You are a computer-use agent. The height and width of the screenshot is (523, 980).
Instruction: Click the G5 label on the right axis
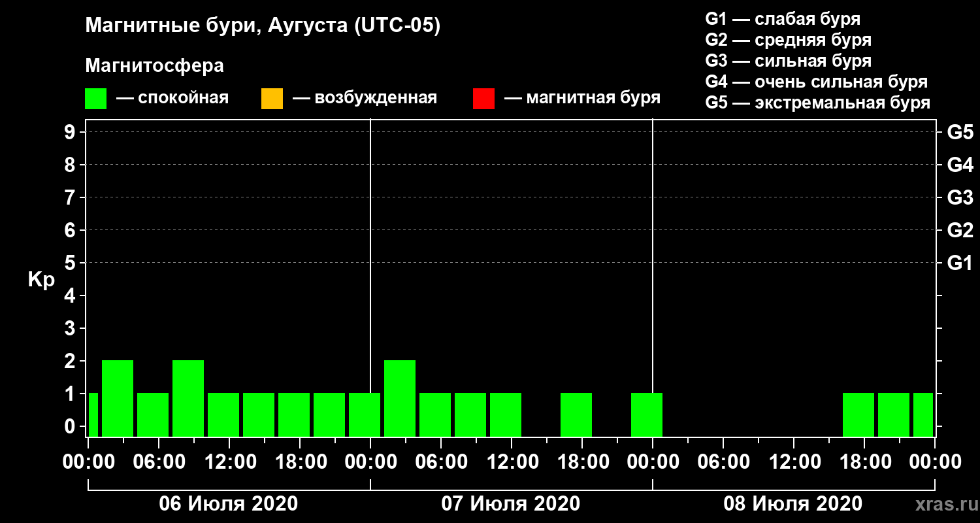point(960,132)
